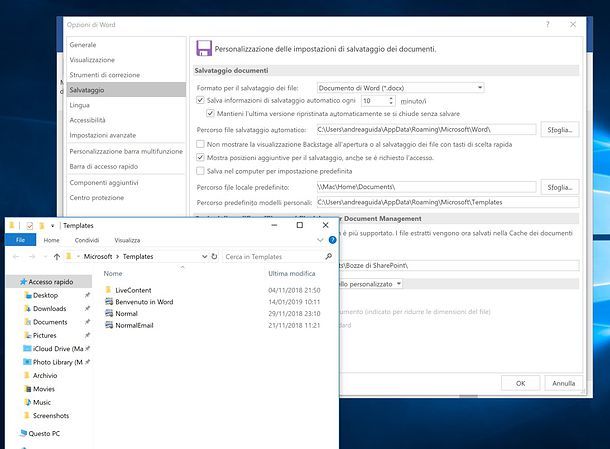
Task: Click the autosave minutes value field
Action: (374, 101)
